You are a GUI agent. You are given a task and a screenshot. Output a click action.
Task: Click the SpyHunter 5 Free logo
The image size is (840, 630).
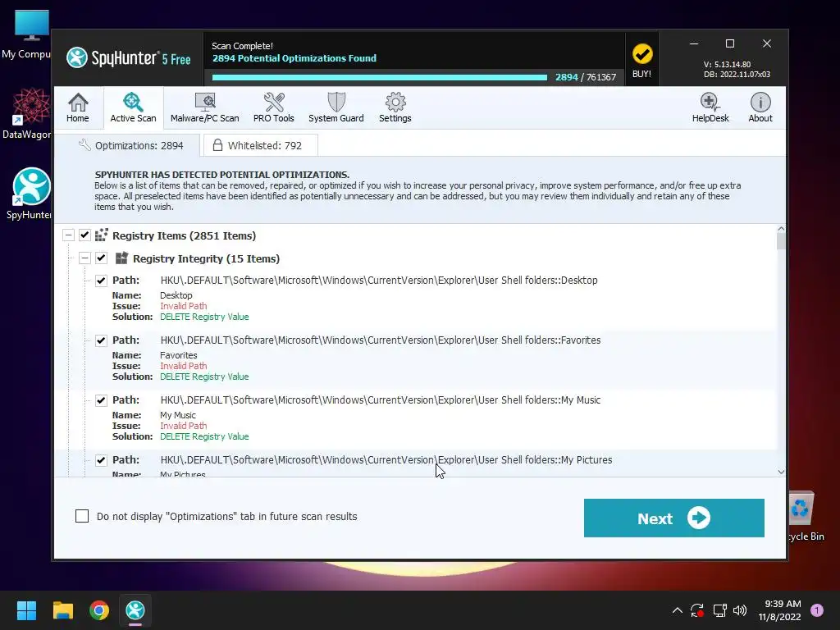129,58
